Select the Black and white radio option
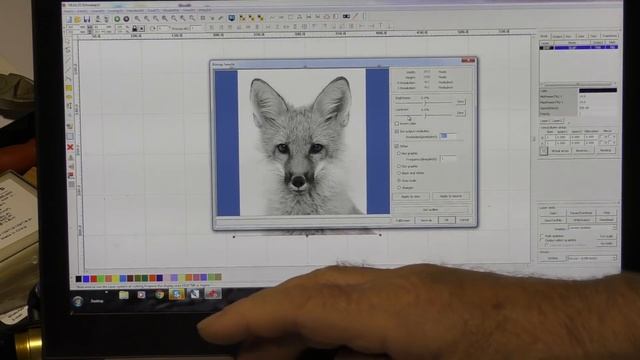Screen dimensions: 640x360 [x=399, y=173]
